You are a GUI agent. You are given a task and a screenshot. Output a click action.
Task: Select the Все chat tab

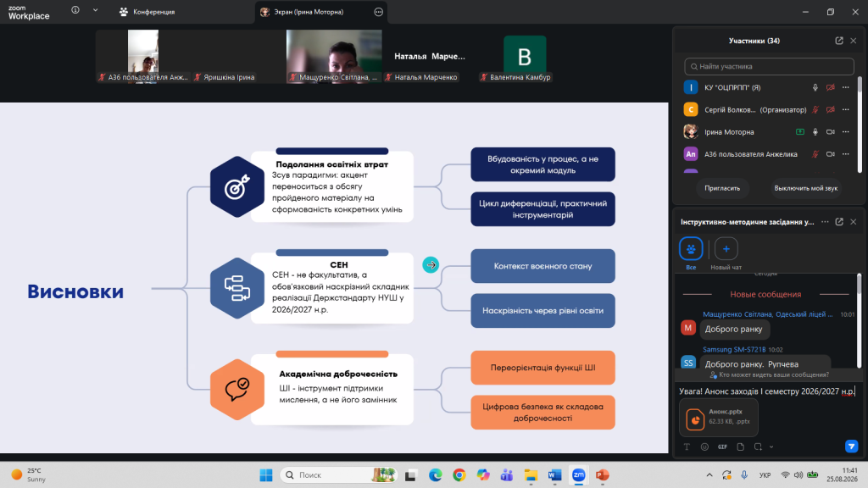point(691,253)
